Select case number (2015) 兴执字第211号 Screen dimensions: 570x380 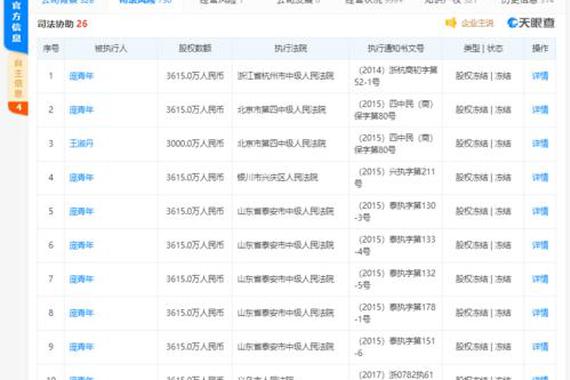tap(395, 177)
